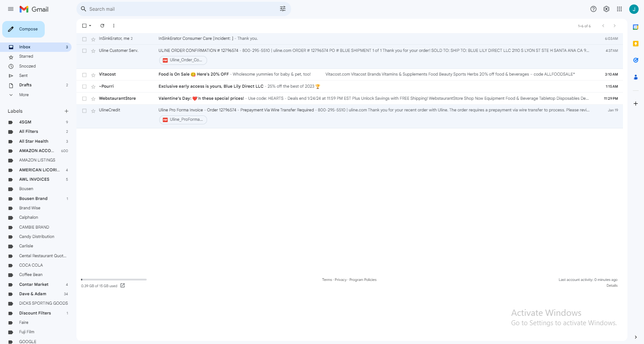Image resolution: width=644 pixels, height=344 pixels.
Task: Select the WebstaurantStore email checkbox
Action: tap(84, 98)
